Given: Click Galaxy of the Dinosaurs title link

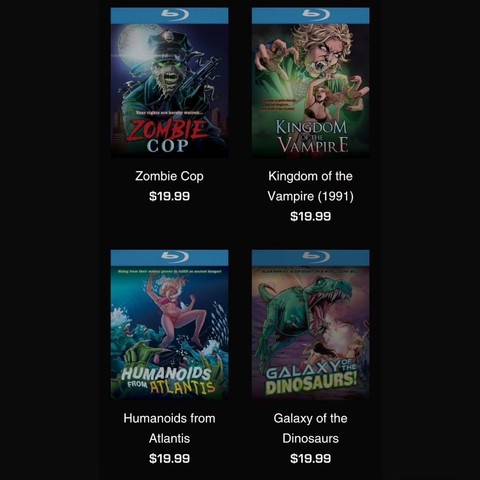Looking at the screenshot, I should [x=310, y=428].
